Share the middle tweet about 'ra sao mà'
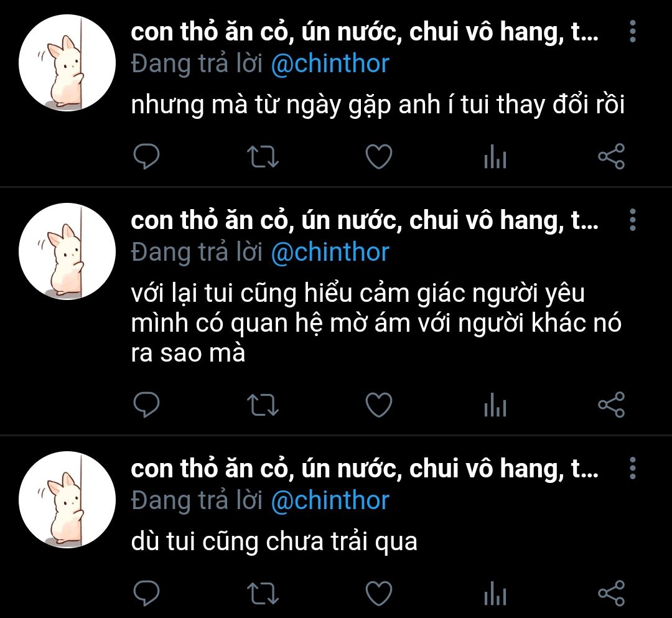The height and width of the screenshot is (618, 672). [x=611, y=405]
